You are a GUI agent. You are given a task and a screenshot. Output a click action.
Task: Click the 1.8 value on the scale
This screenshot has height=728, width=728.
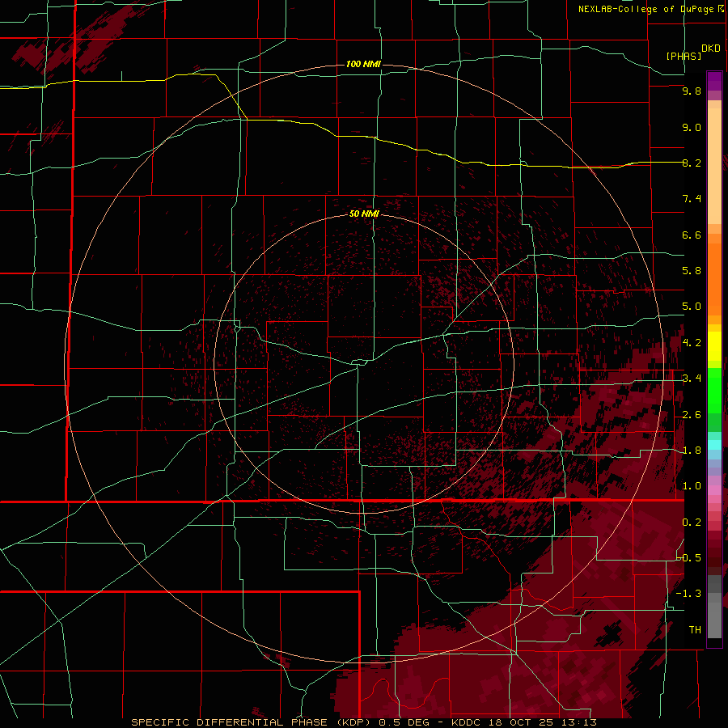pyautogui.click(x=692, y=451)
